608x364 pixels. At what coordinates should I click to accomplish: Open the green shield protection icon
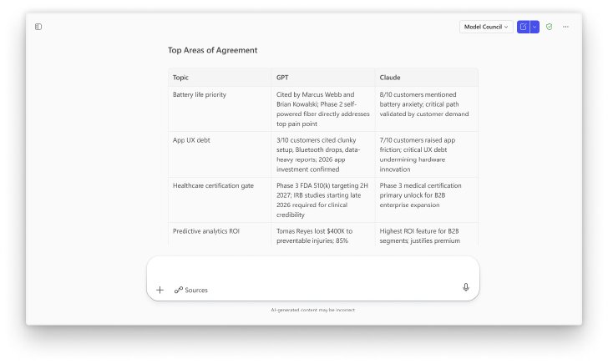pos(549,27)
